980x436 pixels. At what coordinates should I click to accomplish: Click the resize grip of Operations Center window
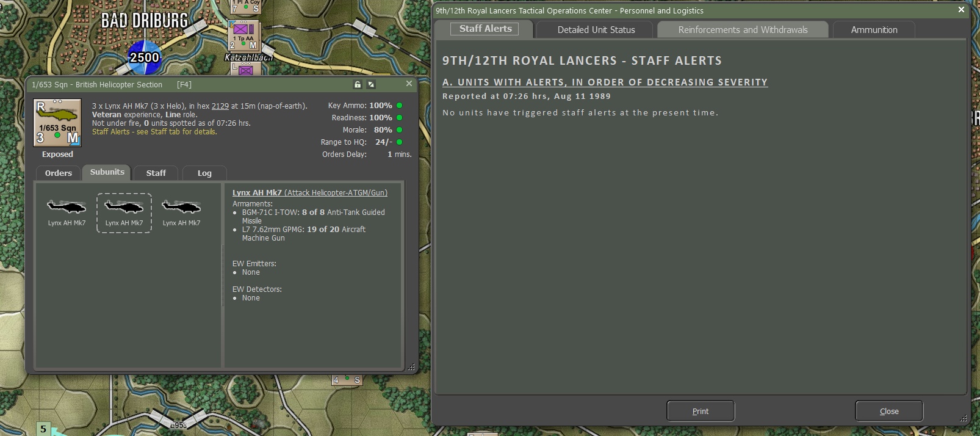click(x=964, y=418)
